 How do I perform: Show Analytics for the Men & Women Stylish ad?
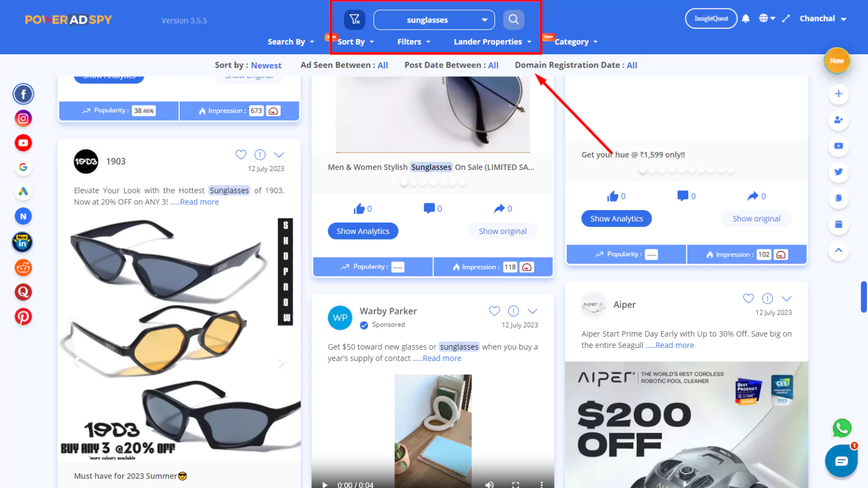363,231
